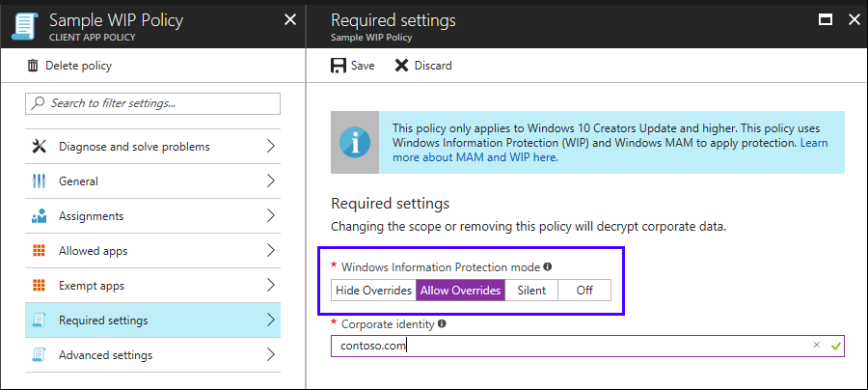Click the Diagnose and solve problems wrench icon
This screenshot has width=868, height=390.
40,147
